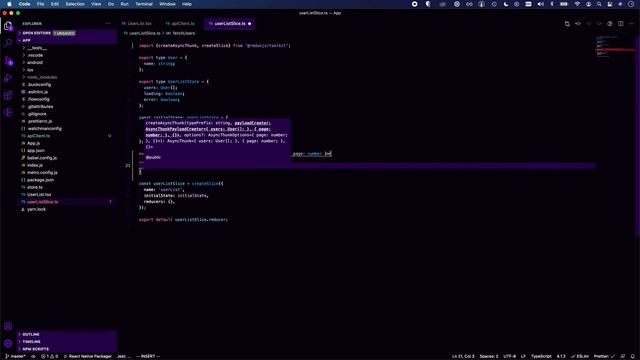Click the feedback icon in status bar

(x=623, y=356)
